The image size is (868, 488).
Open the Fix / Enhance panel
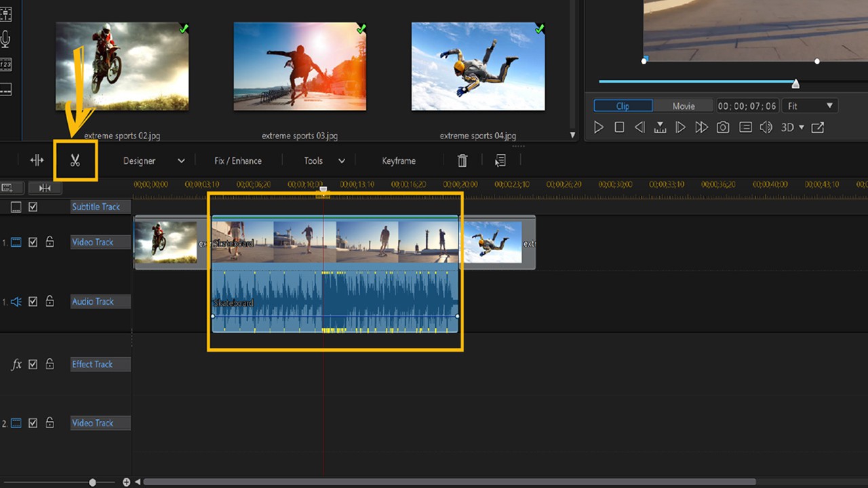click(238, 161)
